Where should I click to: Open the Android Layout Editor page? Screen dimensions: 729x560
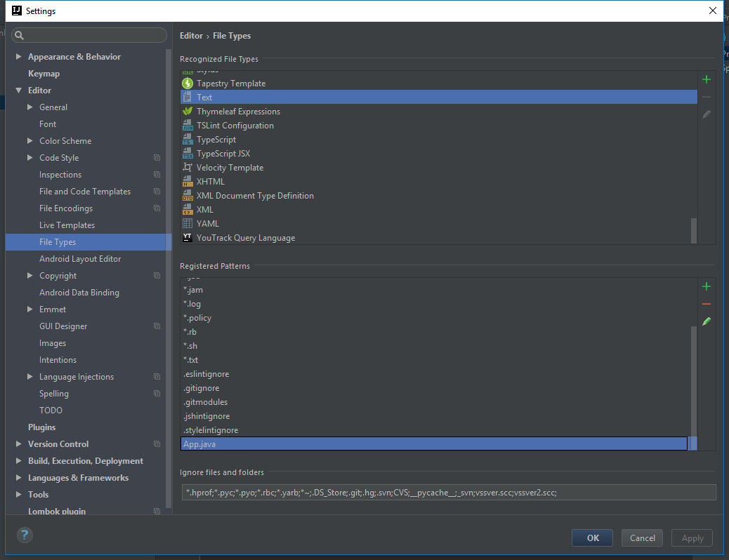(80, 259)
